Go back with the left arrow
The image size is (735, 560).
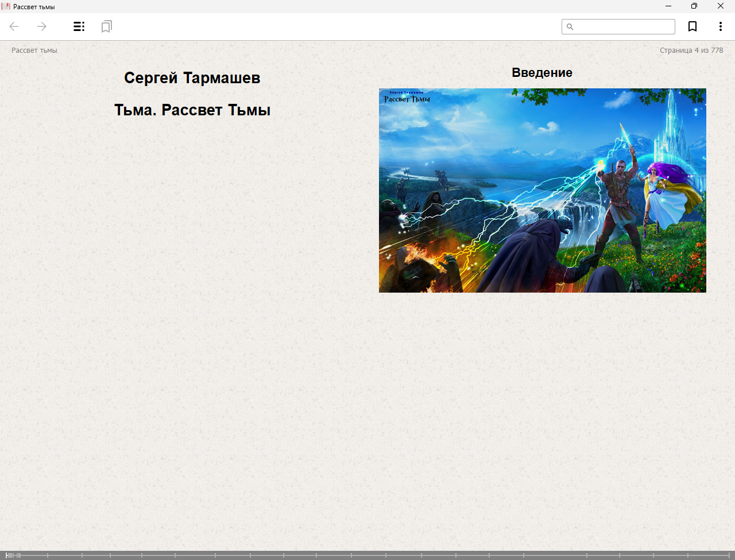[x=14, y=26]
